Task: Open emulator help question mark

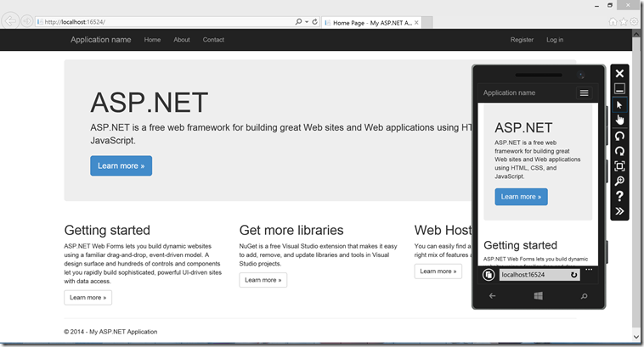Action: [619, 196]
